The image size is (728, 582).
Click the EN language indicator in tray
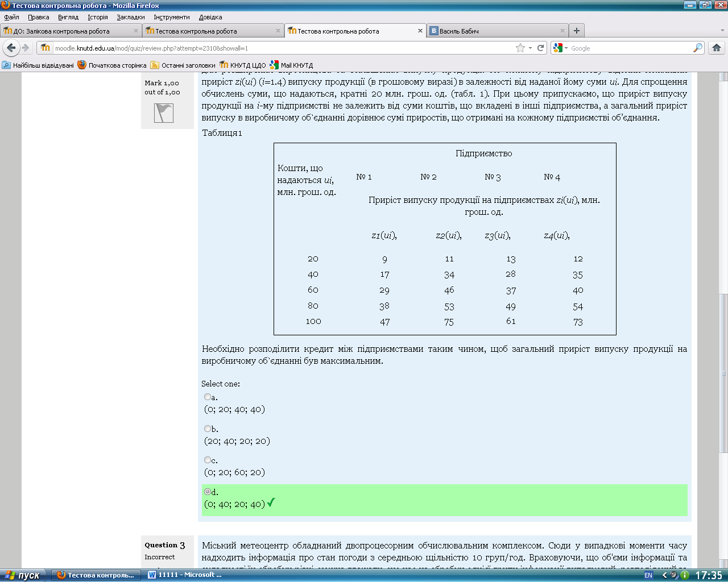coord(648,575)
